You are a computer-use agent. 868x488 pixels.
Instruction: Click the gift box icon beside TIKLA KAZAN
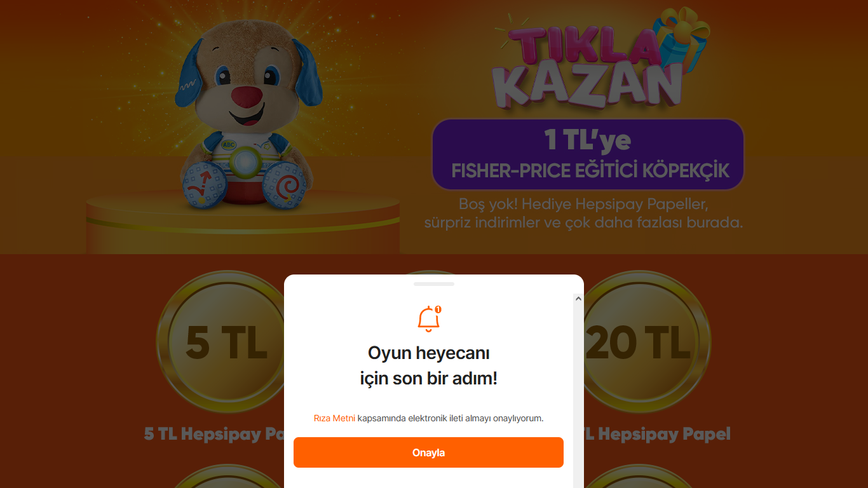[x=684, y=38]
